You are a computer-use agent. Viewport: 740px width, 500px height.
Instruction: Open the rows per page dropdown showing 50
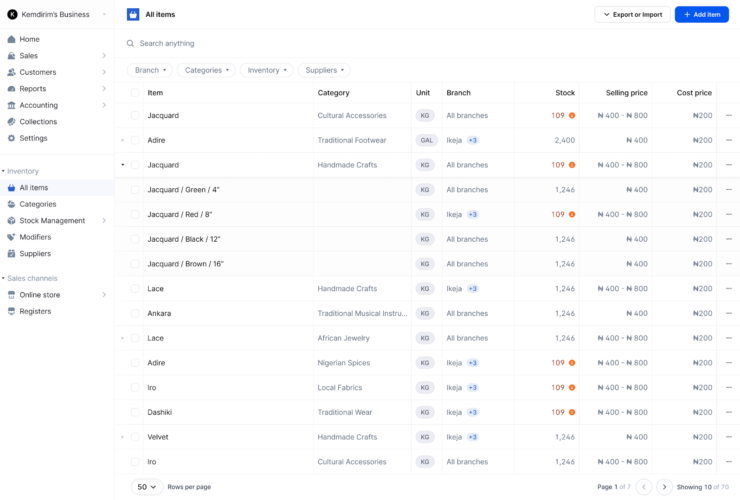point(147,487)
